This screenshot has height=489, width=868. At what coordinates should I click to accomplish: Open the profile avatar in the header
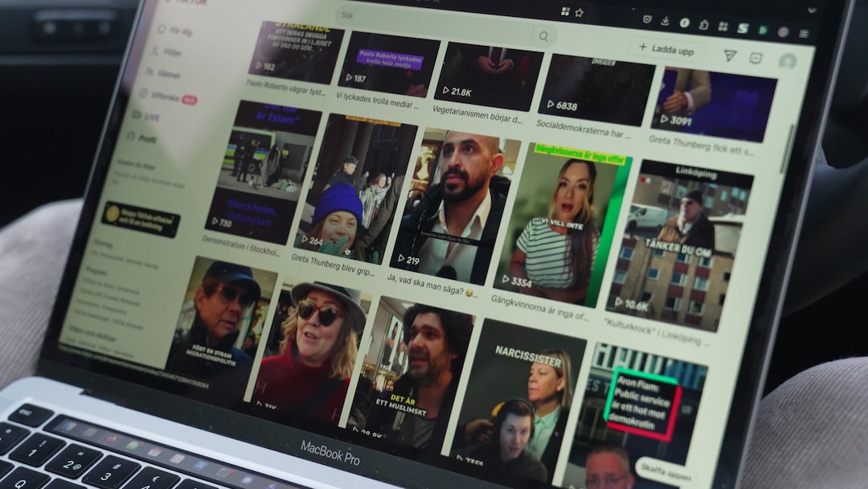787,61
